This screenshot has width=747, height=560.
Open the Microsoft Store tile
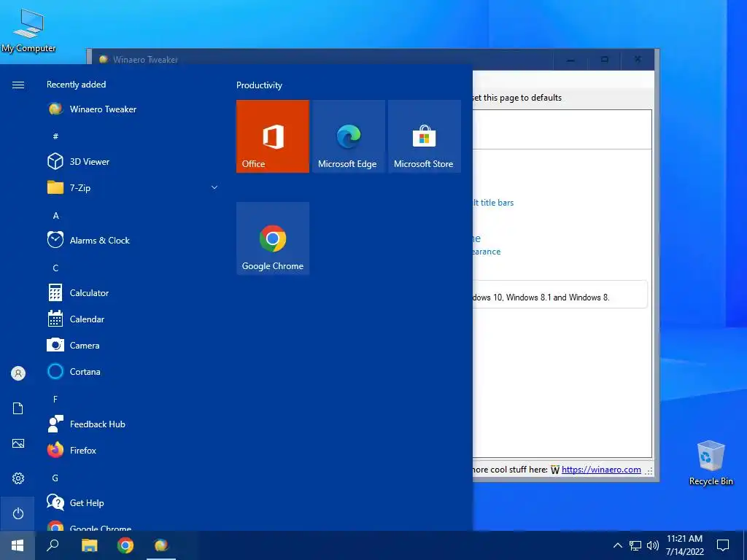tap(425, 136)
